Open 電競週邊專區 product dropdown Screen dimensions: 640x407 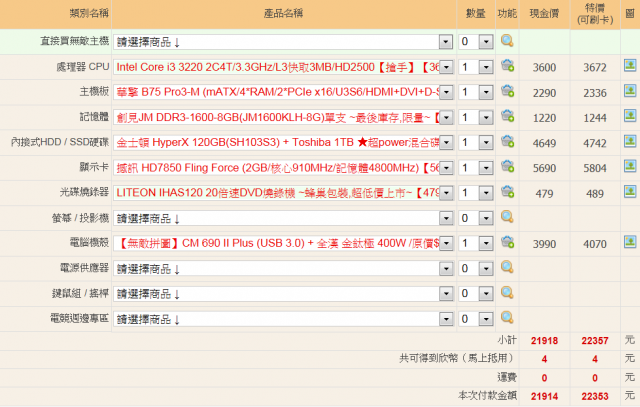pyautogui.click(x=283, y=319)
